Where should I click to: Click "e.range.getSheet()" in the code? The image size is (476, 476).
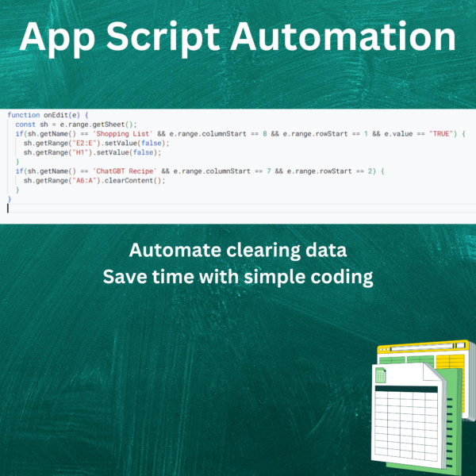[97, 125]
